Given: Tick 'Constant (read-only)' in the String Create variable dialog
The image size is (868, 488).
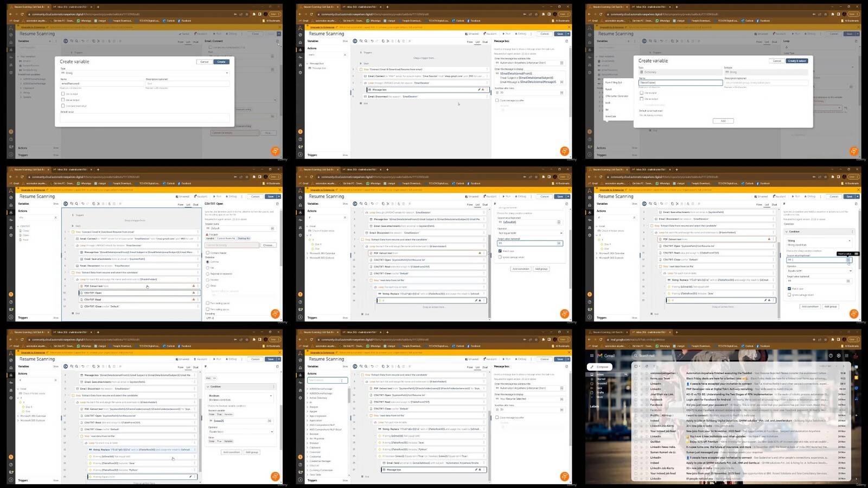Looking at the screenshot, I should click(63, 105).
